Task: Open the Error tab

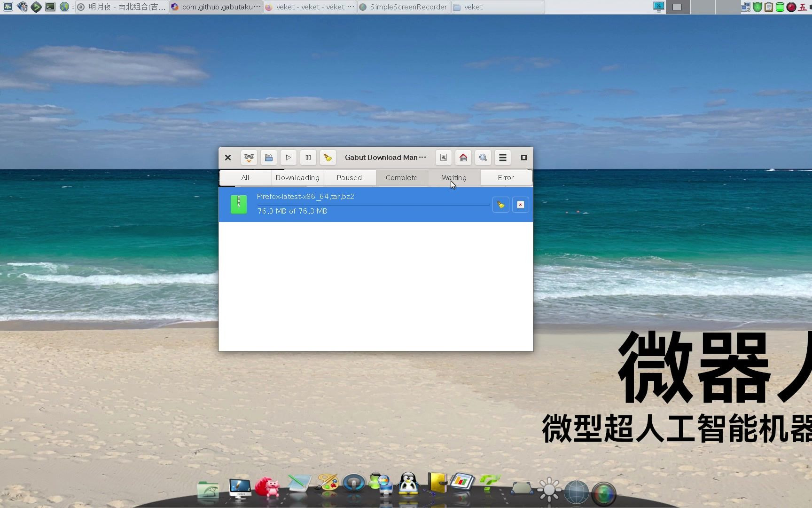Action: [506, 178]
